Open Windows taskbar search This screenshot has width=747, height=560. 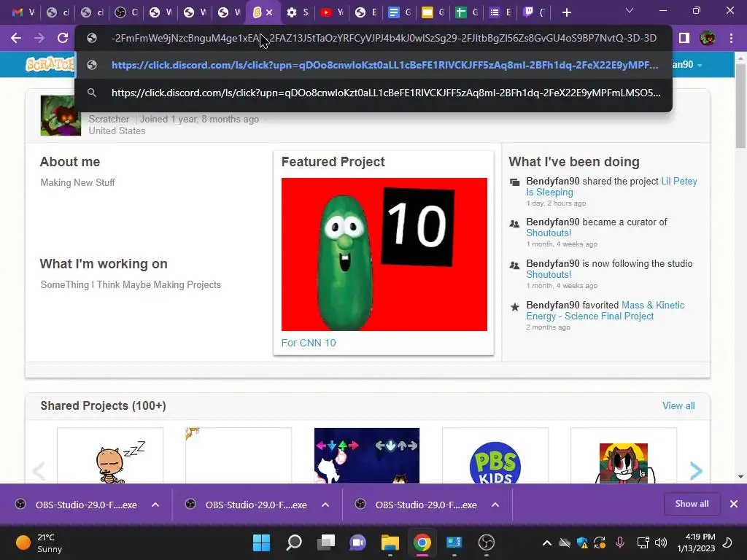(x=293, y=542)
